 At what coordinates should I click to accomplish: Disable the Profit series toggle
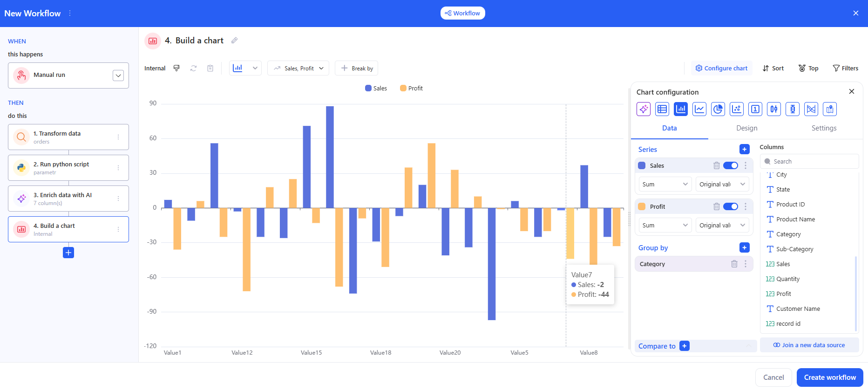point(730,206)
